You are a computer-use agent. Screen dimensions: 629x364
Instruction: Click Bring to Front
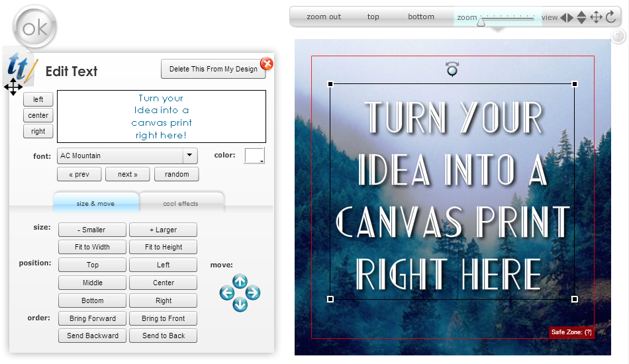coord(164,318)
